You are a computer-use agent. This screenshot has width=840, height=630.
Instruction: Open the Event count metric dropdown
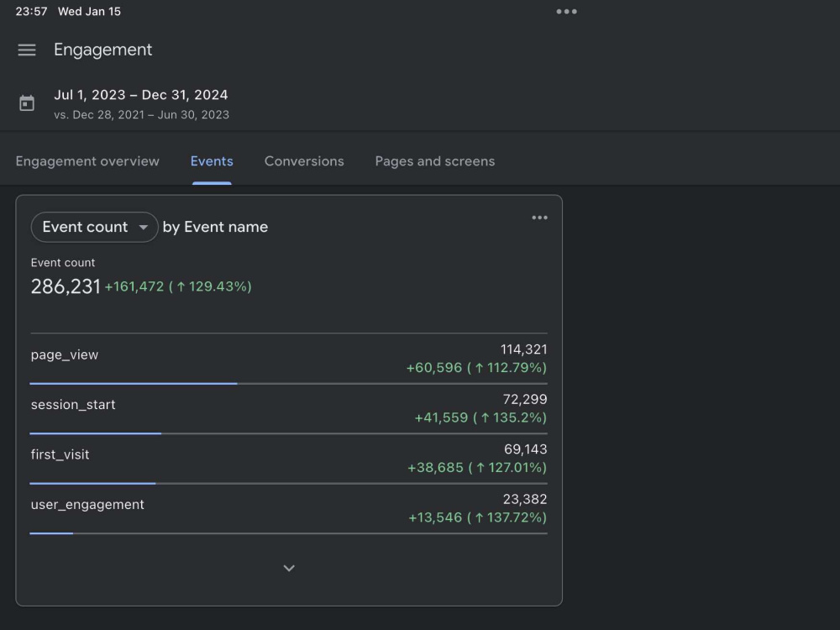coord(94,227)
